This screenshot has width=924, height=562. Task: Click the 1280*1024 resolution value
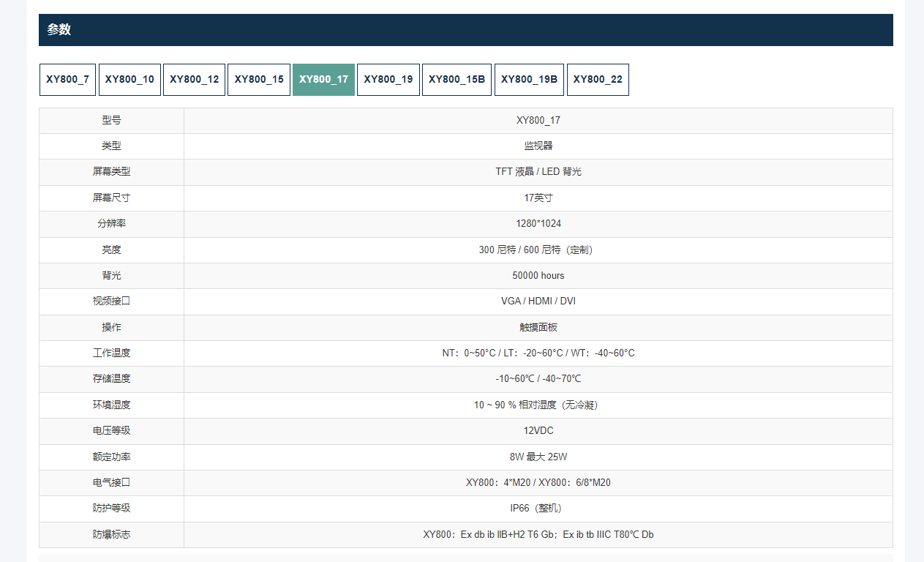(538, 224)
